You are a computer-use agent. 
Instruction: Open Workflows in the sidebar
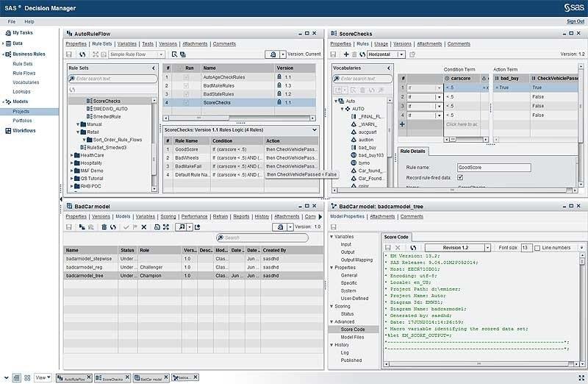(24, 131)
